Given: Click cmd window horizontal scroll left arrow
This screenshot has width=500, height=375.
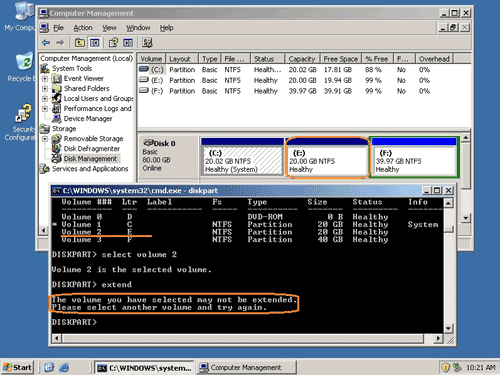Looking at the screenshot, I should tap(56, 339).
